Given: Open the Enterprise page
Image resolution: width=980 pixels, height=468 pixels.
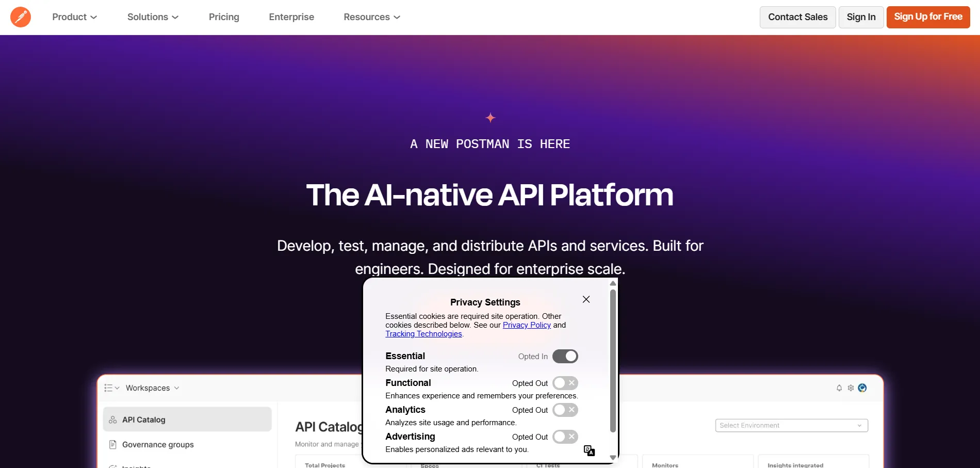Looking at the screenshot, I should (x=291, y=17).
